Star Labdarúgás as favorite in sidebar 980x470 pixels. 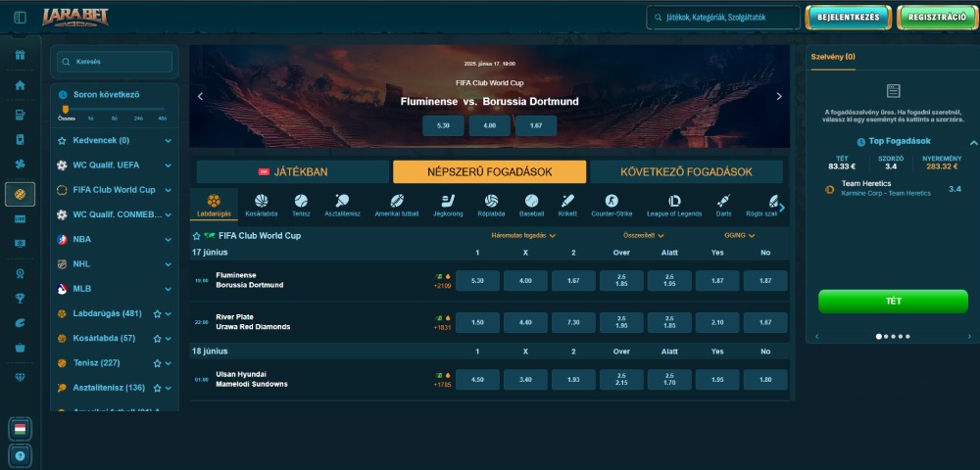(x=157, y=314)
